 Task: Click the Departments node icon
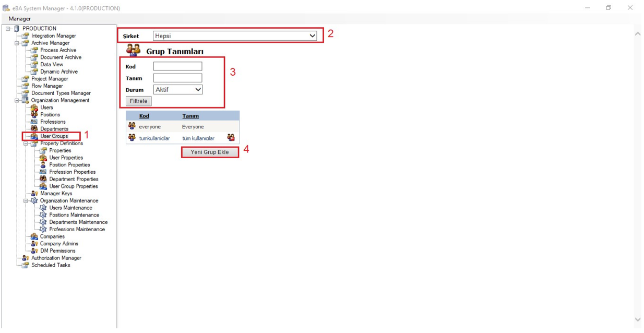[x=34, y=129]
